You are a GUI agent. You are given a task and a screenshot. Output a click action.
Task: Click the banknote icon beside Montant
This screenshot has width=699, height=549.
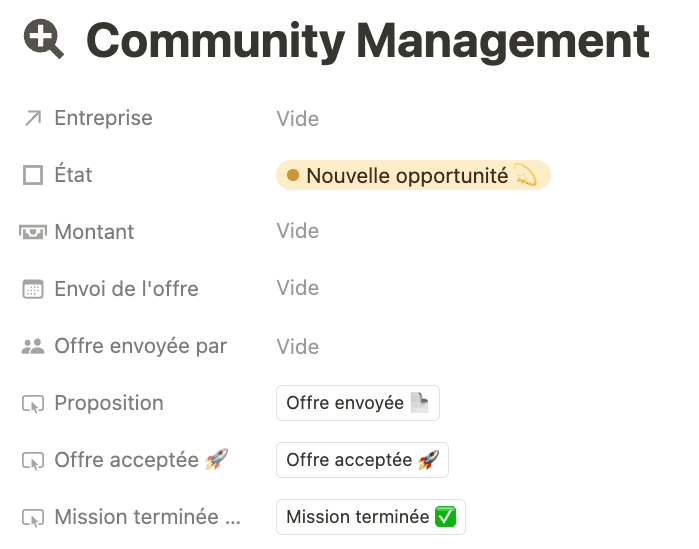(33, 232)
